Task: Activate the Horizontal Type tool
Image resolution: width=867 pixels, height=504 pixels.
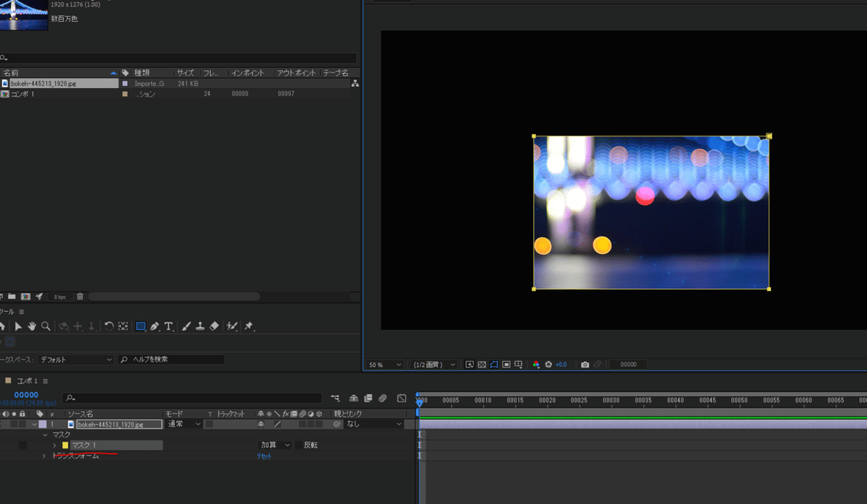Action: [168, 326]
